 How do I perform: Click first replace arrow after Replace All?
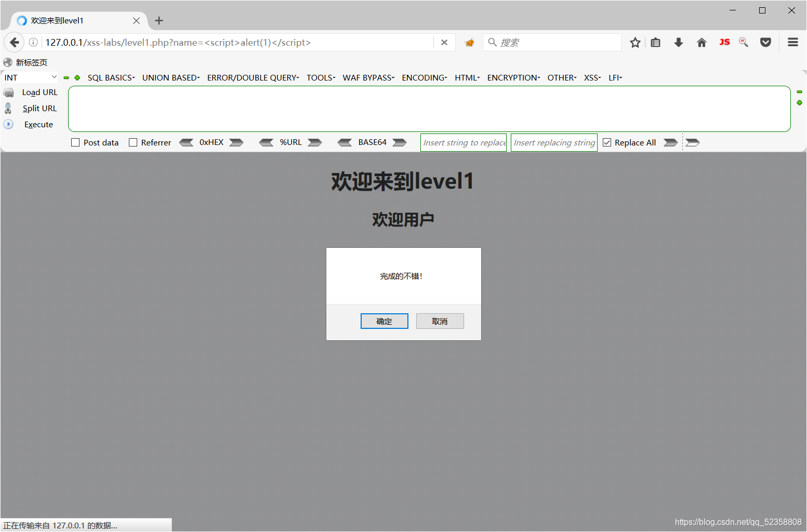(x=671, y=142)
